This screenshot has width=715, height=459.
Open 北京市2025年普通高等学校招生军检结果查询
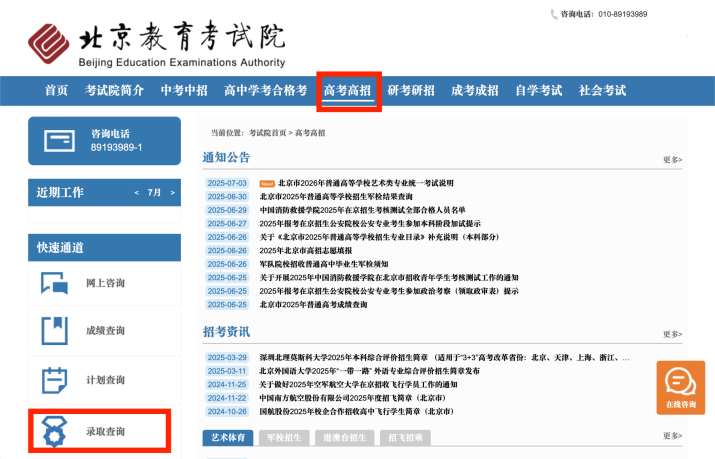pyautogui.click(x=336, y=197)
